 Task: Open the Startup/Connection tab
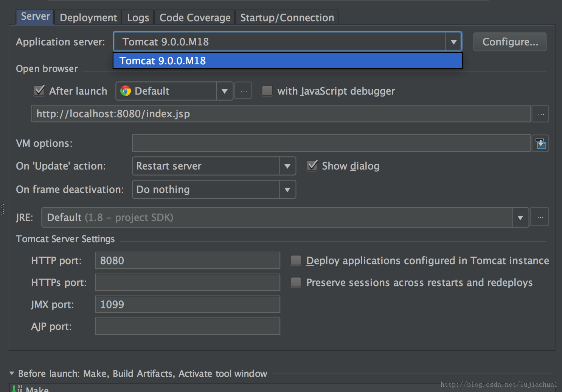click(287, 17)
